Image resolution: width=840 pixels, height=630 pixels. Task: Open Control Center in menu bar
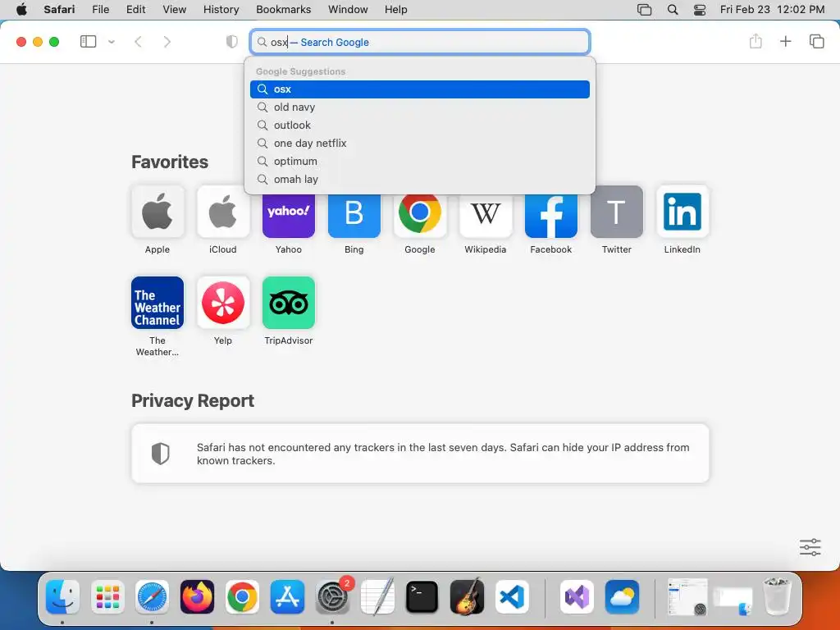click(699, 9)
